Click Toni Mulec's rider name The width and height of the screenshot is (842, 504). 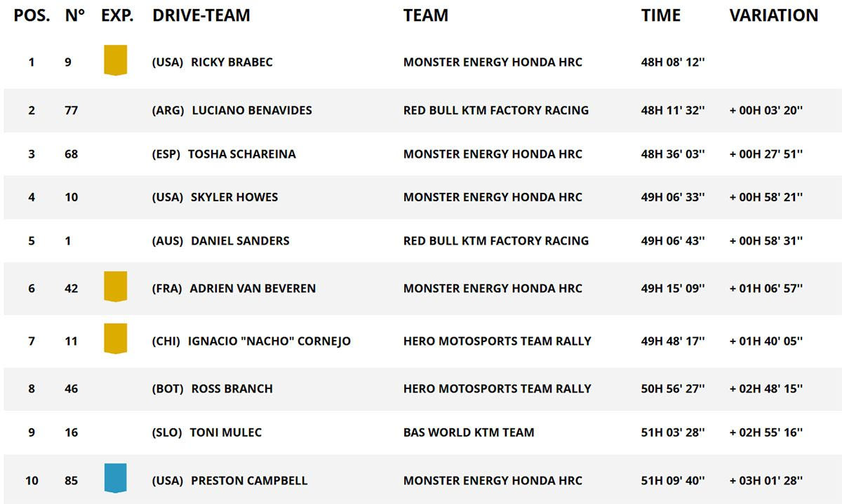pos(225,433)
